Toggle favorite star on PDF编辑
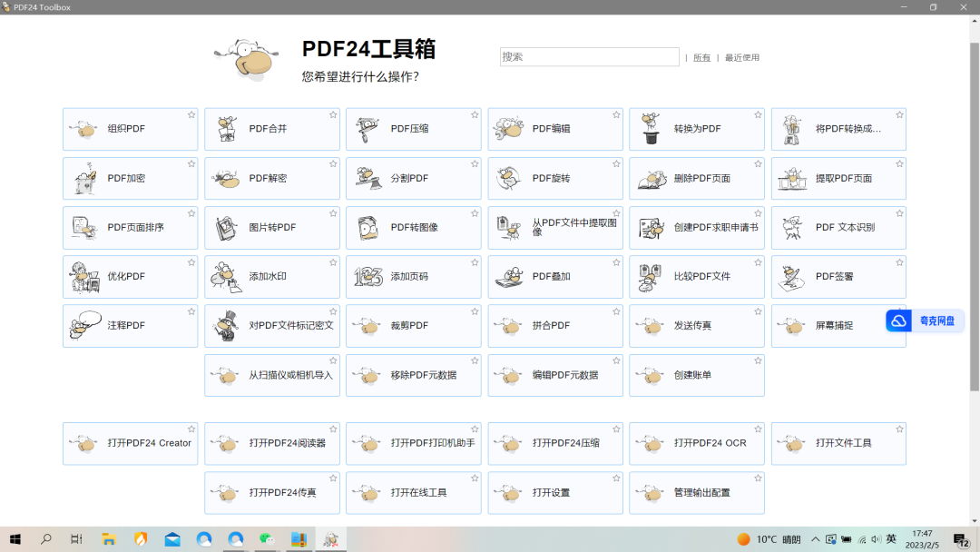 pos(616,115)
